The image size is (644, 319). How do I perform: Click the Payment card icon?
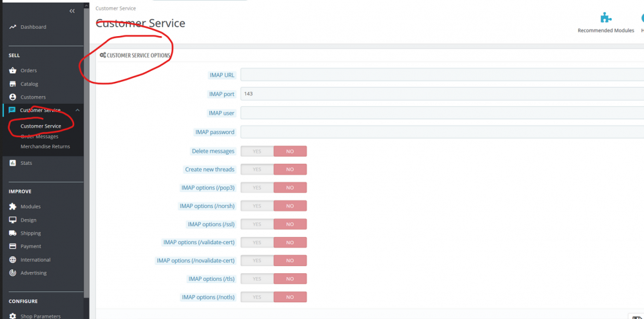[x=12, y=246]
